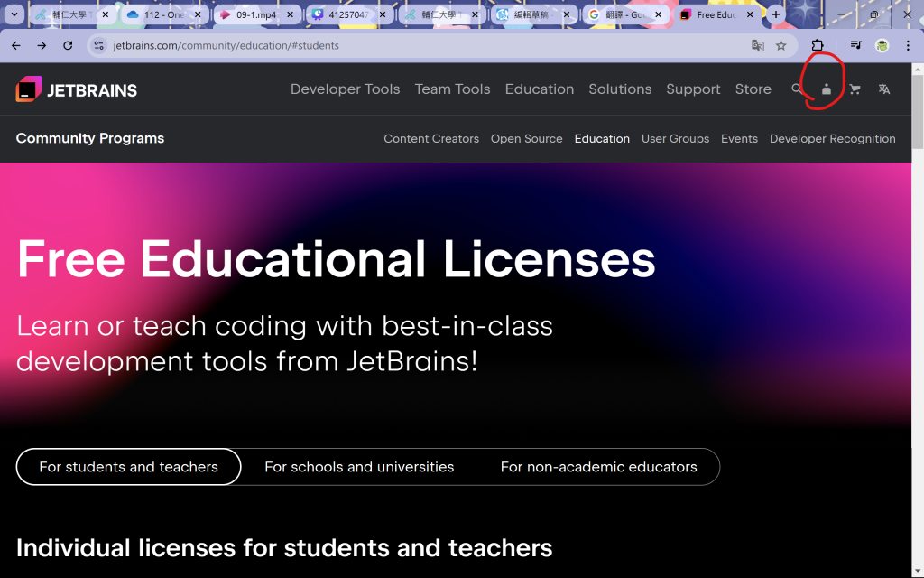This screenshot has width=924, height=578.
Task: Go back with the browser back arrow
Action: pyautogui.click(x=16, y=45)
